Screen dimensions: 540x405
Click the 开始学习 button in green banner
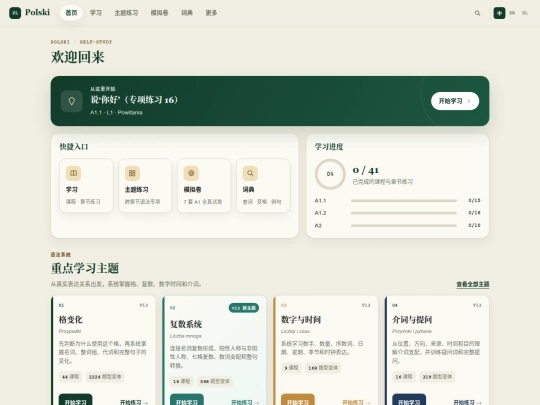point(455,101)
